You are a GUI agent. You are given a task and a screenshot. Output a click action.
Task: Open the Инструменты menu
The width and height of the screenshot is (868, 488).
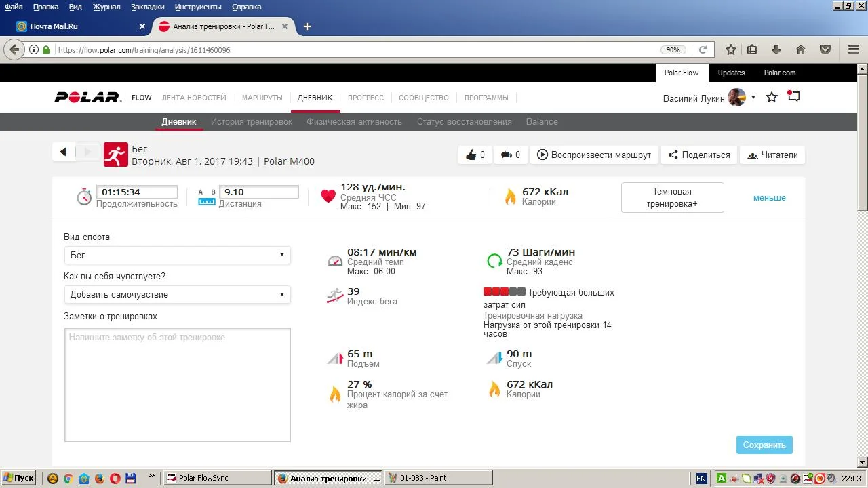(x=198, y=7)
